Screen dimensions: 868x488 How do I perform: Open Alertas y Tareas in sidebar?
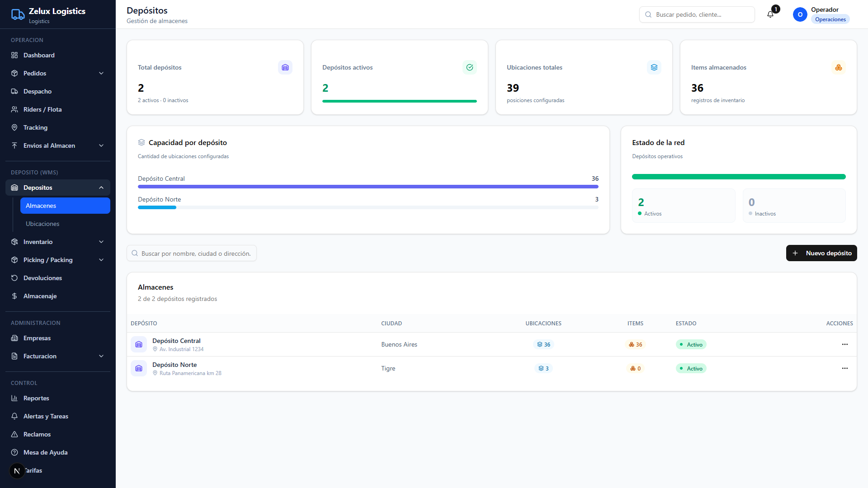[x=58, y=416]
